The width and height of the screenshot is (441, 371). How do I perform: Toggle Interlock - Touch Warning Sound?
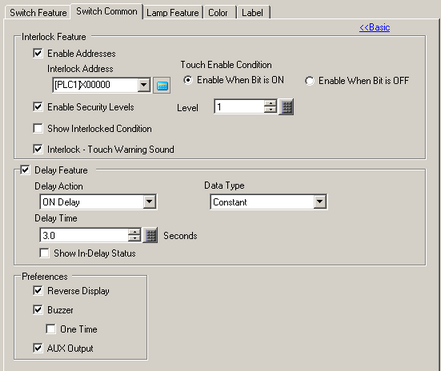click(x=38, y=149)
